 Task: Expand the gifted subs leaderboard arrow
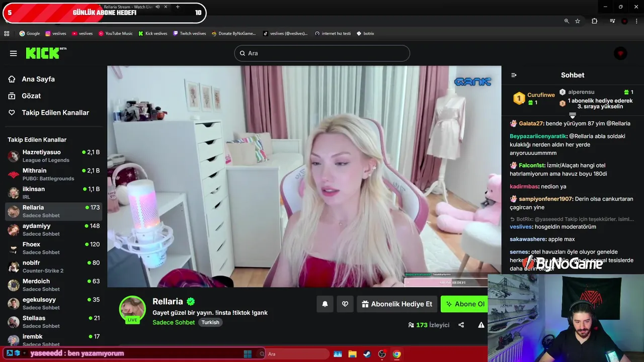tap(573, 116)
